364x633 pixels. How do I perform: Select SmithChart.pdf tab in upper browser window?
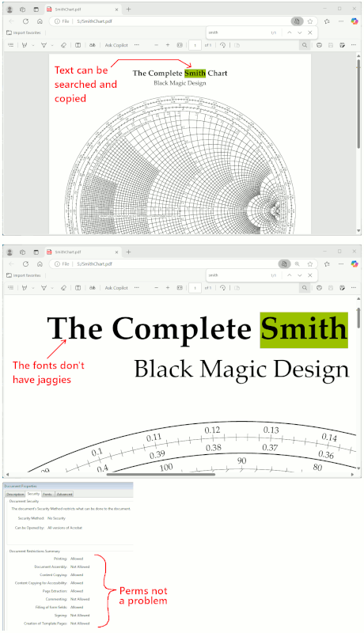[83, 9]
